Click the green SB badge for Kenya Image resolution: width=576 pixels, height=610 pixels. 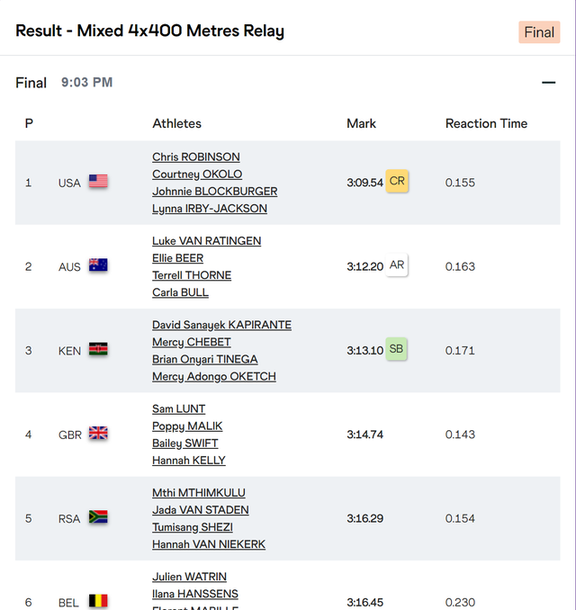coord(396,349)
